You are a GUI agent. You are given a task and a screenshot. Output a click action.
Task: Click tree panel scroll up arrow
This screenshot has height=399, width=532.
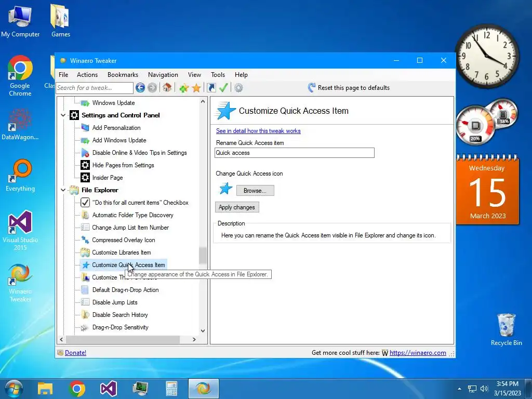click(x=203, y=101)
